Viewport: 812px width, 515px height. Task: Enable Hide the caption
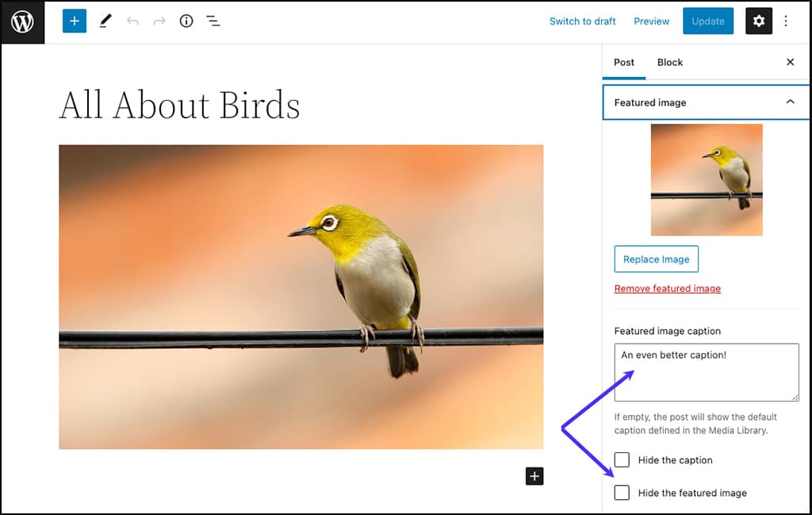pos(622,459)
